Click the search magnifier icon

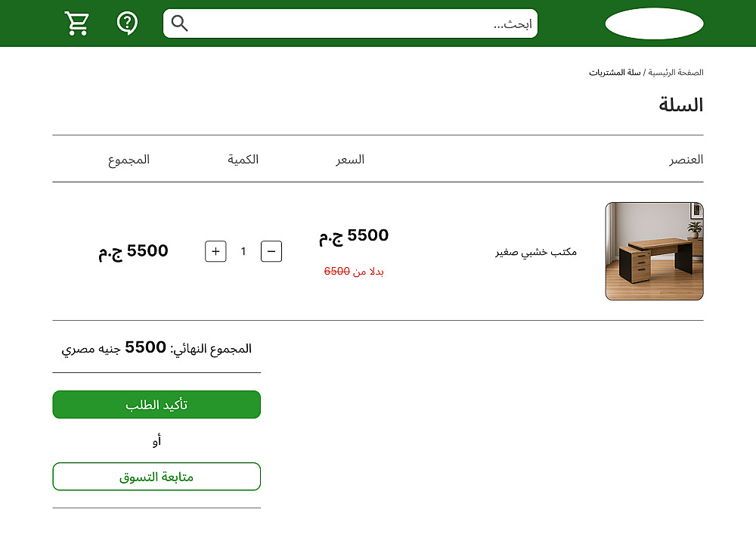[x=179, y=23]
